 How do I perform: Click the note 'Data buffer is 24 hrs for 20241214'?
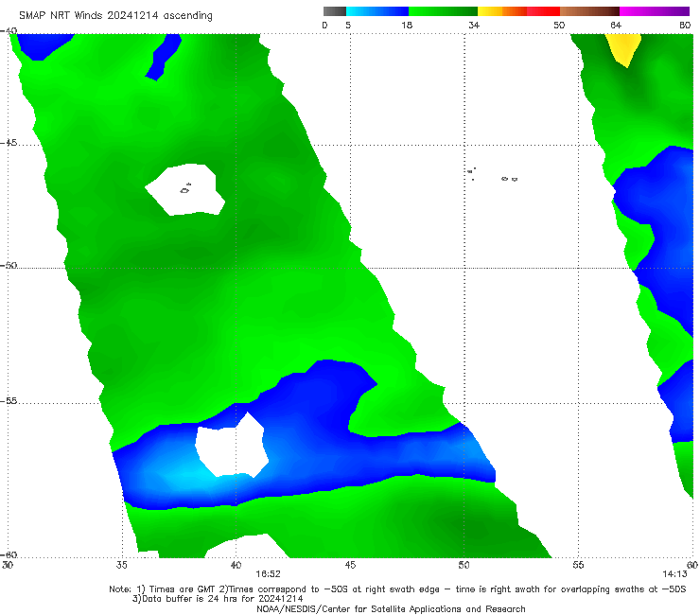[218, 599]
